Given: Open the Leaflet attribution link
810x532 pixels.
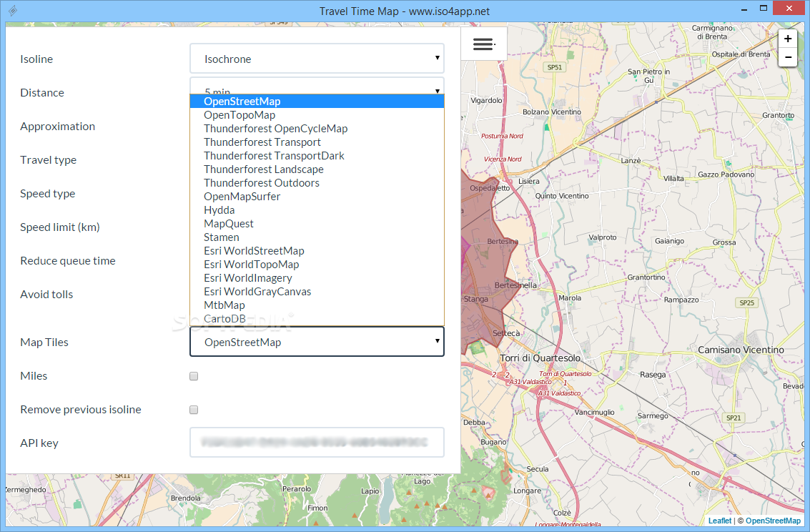Looking at the screenshot, I should pyautogui.click(x=720, y=521).
